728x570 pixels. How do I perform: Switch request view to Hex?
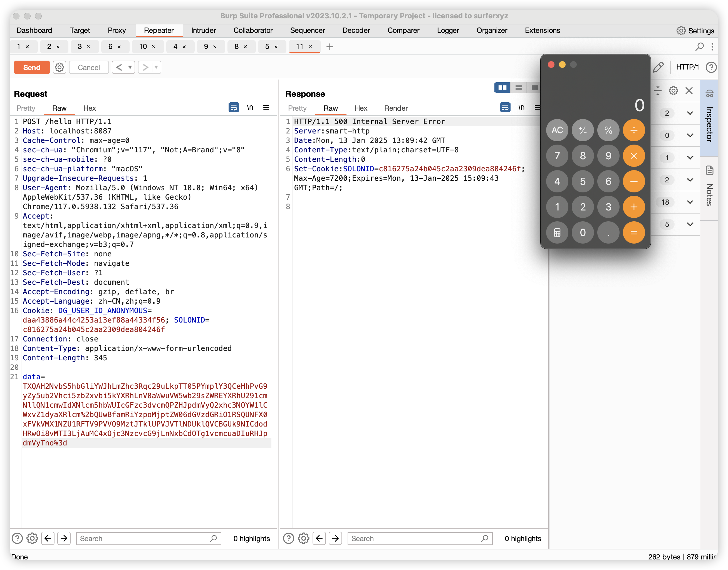point(90,108)
